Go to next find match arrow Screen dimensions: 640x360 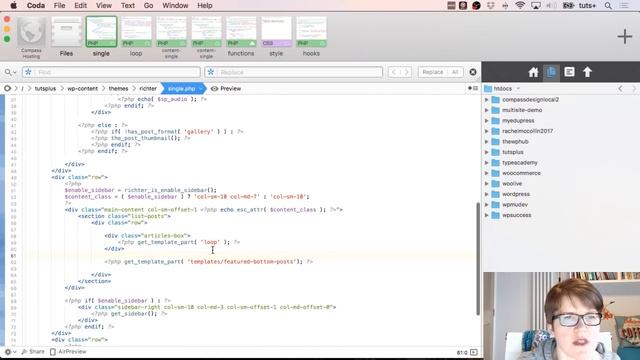pos(406,72)
